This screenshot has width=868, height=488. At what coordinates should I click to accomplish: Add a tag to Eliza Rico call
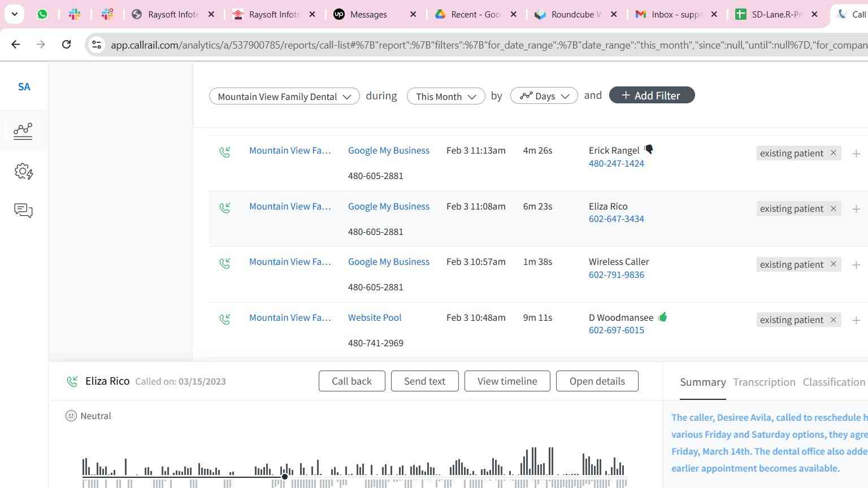856,209
